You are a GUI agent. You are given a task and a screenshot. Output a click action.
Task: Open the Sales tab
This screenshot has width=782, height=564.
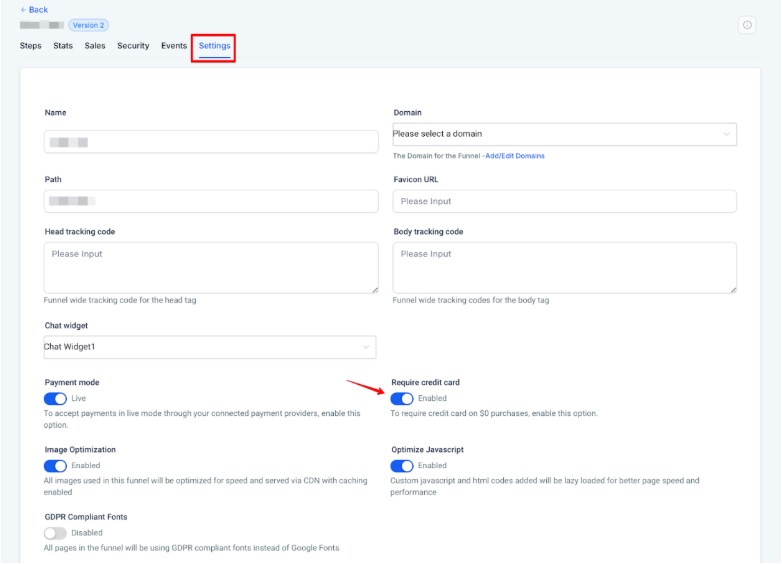(95, 46)
